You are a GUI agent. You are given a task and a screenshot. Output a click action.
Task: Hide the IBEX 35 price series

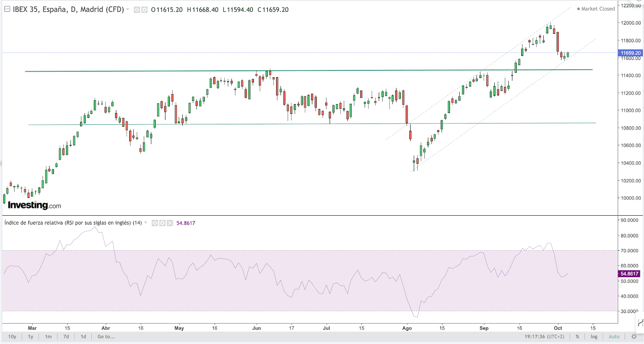pyautogui.click(x=137, y=10)
